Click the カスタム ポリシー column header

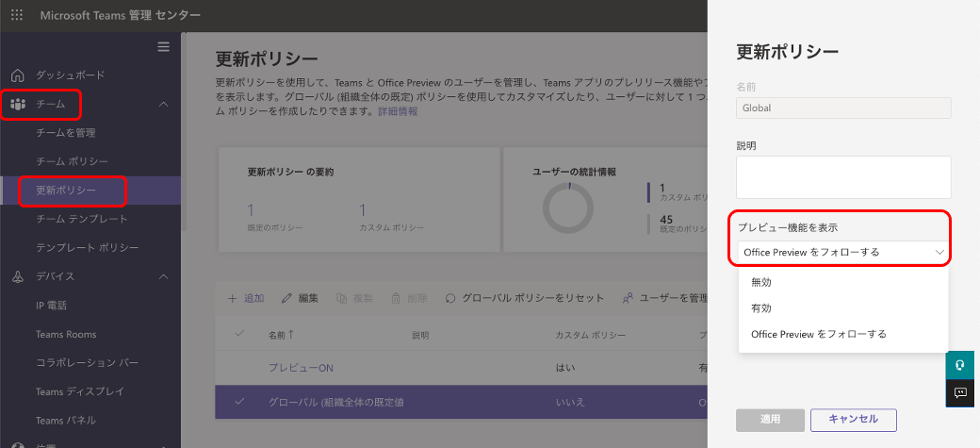pos(591,335)
